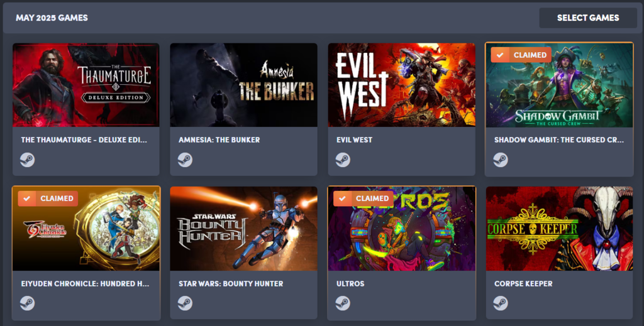Select the Amnesia: The Bunker cover art
Viewport: 644px width, 326px height.
243,85
